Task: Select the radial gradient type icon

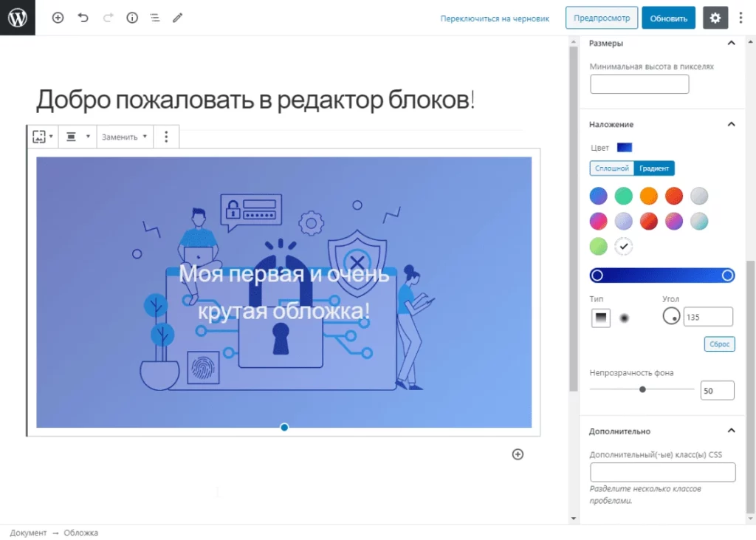Action: point(624,318)
